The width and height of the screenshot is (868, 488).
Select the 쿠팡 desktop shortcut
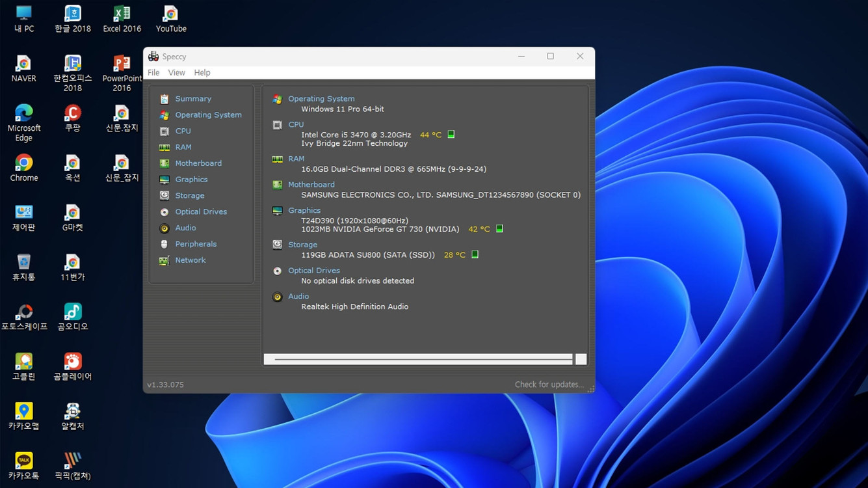pyautogui.click(x=73, y=118)
